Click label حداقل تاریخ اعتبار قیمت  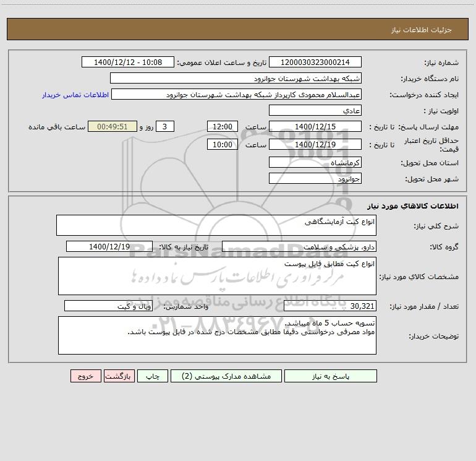tap(431, 145)
